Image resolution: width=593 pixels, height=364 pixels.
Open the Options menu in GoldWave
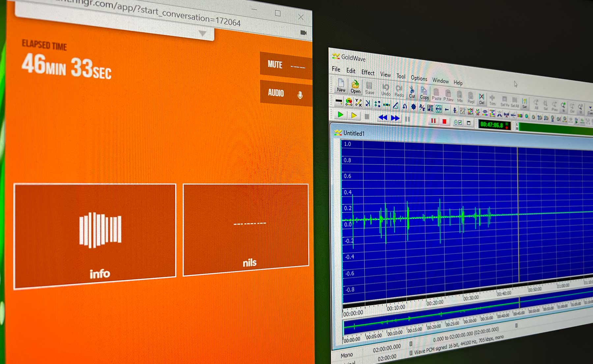pyautogui.click(x=419, y=78)
